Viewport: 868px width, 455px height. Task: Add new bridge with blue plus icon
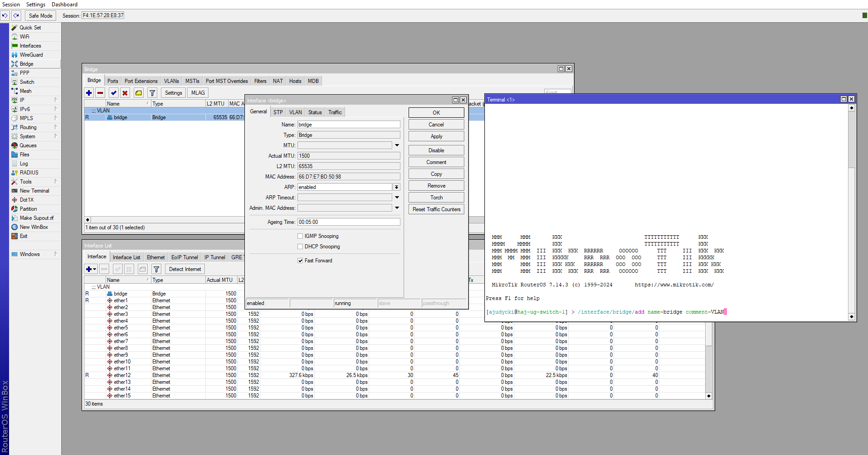point(89,93)
